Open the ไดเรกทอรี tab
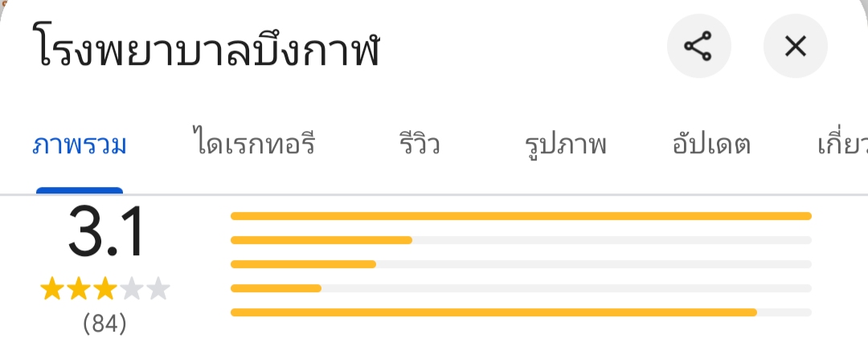Image resolution: width=868 pixels, height=338 pixels. (x=254, y=146)
